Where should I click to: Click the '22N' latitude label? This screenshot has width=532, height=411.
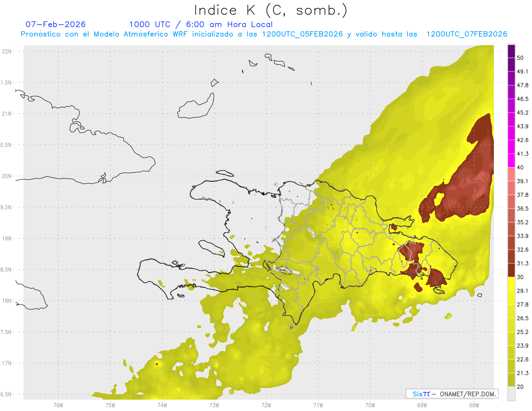7,51
